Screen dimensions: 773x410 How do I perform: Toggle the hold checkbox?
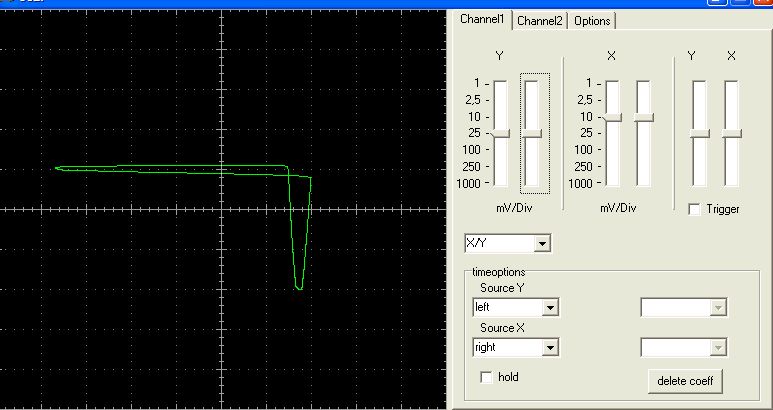tap(486, 377)
